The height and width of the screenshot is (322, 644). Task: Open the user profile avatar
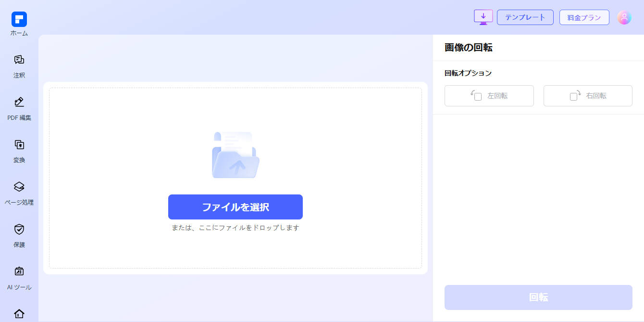point(624,17)
